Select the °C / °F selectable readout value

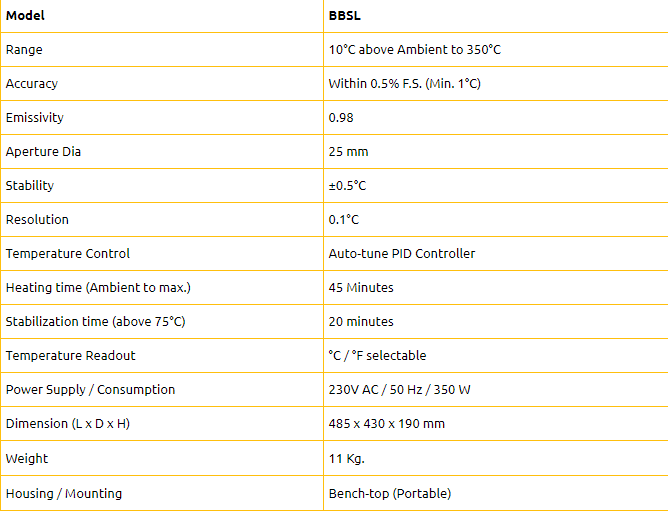click(x=377, y=355)
